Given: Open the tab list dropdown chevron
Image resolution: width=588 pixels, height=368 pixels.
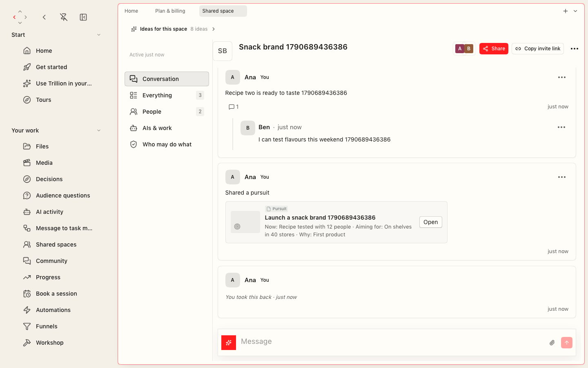Looking at the screenshot, I should click(575, 11).
